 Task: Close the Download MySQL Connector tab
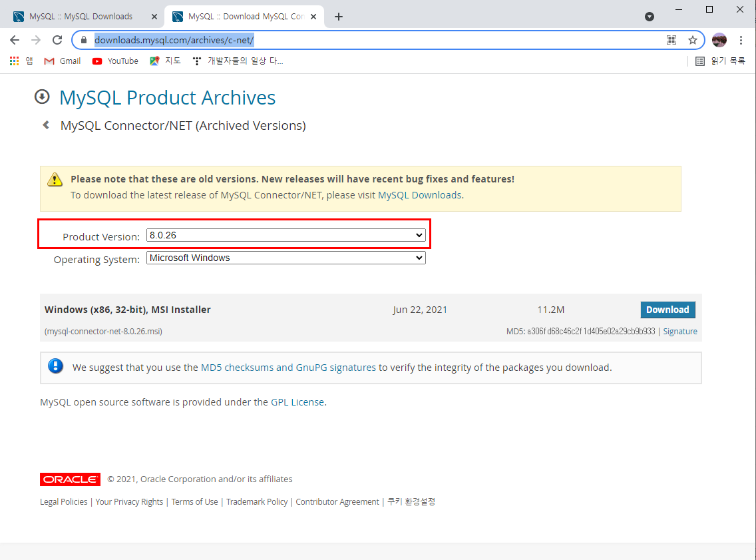313,17
